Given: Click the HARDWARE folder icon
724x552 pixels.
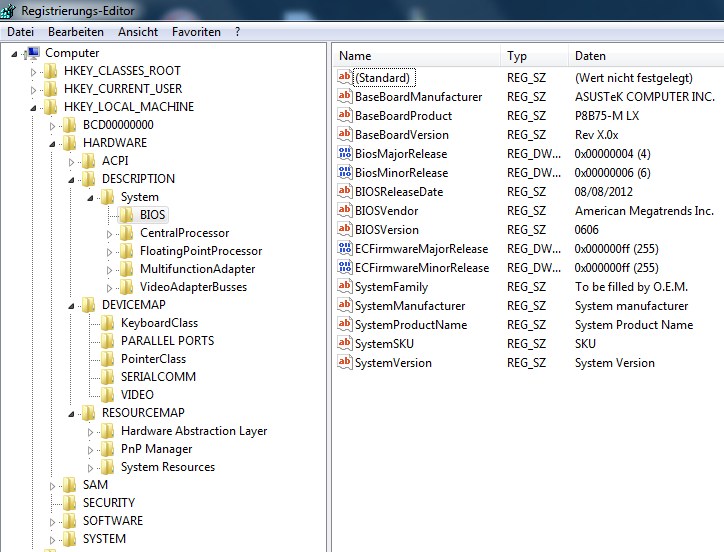Looking at the screenshot, I should [x=69, y=143].
